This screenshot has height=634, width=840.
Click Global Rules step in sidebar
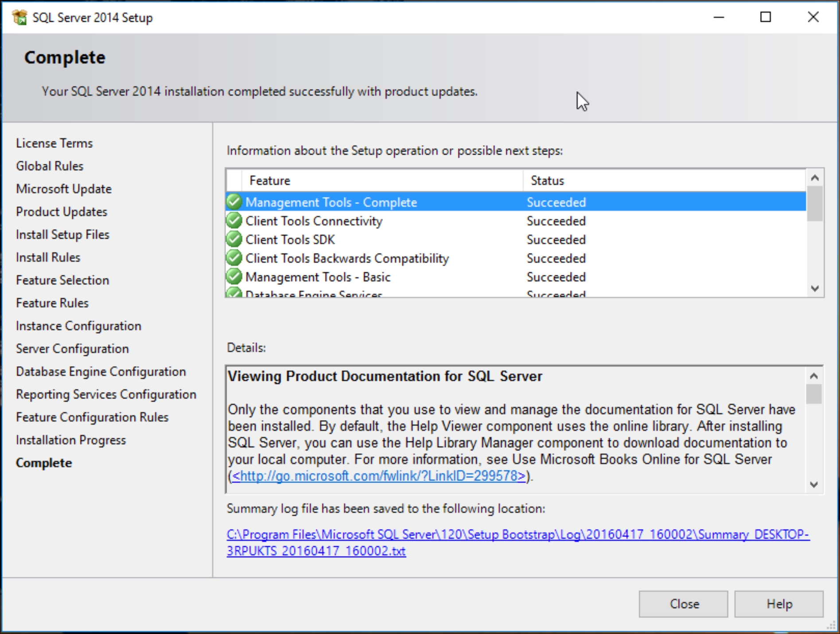[50, 166]
